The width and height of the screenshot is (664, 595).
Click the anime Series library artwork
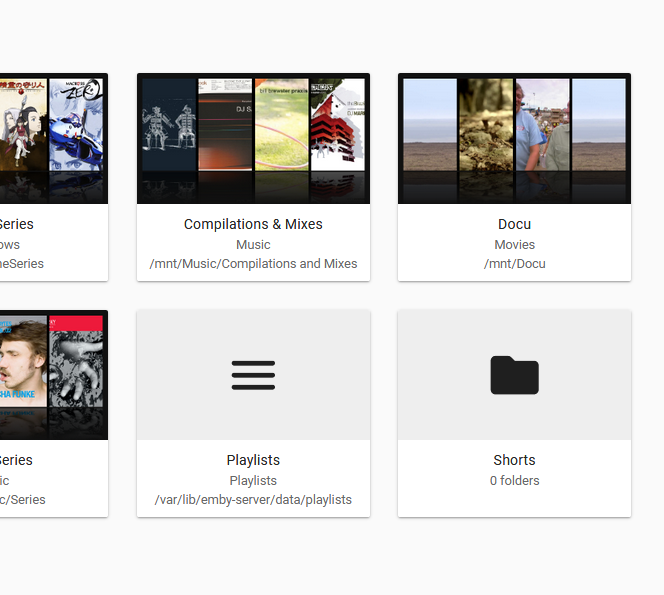pos(54,138)
